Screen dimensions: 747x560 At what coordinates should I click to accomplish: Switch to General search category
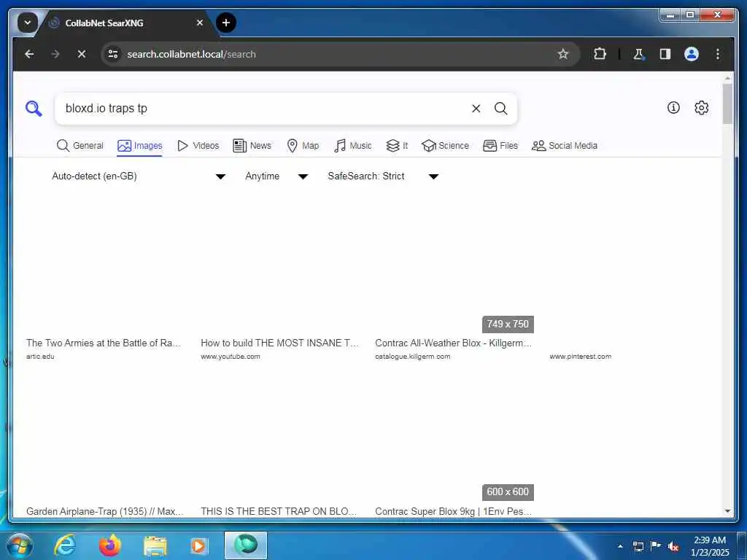point(80,146)
